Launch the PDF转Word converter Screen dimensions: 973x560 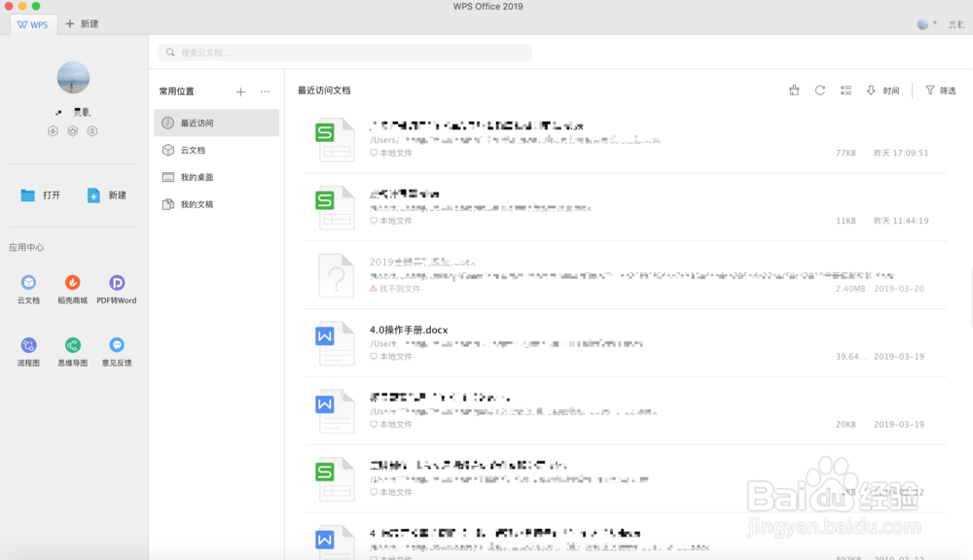coord(117,290)
